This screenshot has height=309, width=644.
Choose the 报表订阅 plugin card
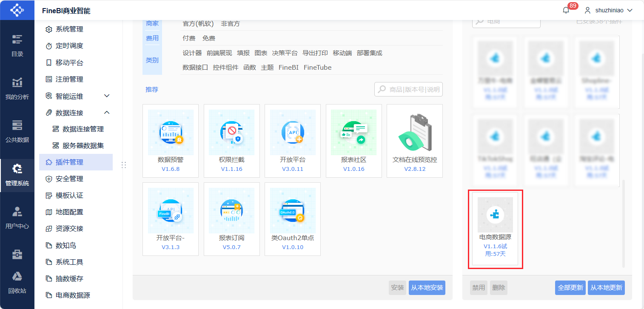[x=231, y=219]
